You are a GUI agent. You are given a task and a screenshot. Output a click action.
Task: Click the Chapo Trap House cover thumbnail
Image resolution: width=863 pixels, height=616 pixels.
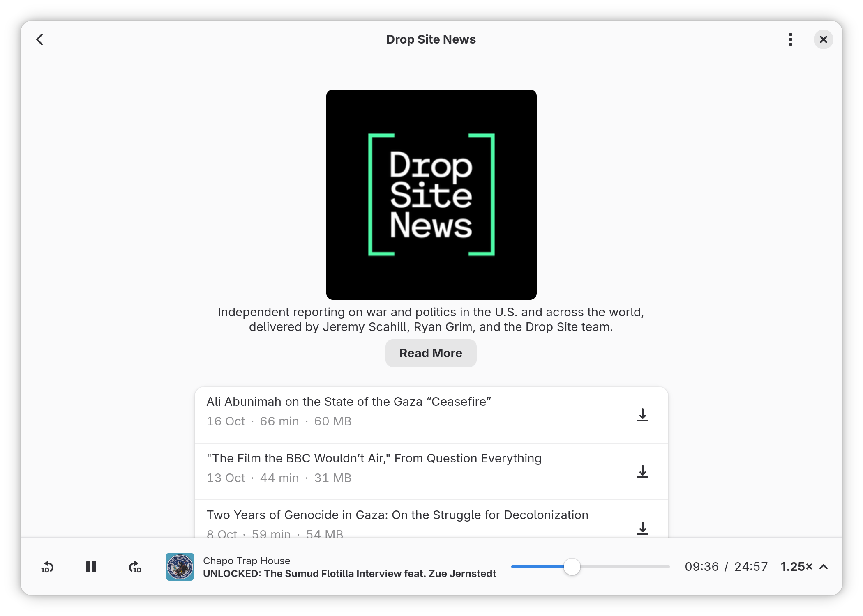[x=180, y=567]
